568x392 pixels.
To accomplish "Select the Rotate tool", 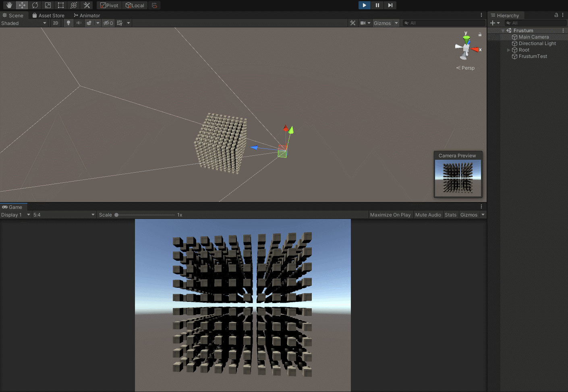I will [x=35, y=5].
